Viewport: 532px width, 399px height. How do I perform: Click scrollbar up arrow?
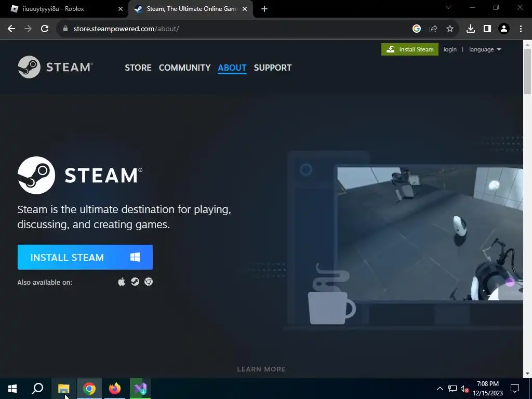(527, 45)
